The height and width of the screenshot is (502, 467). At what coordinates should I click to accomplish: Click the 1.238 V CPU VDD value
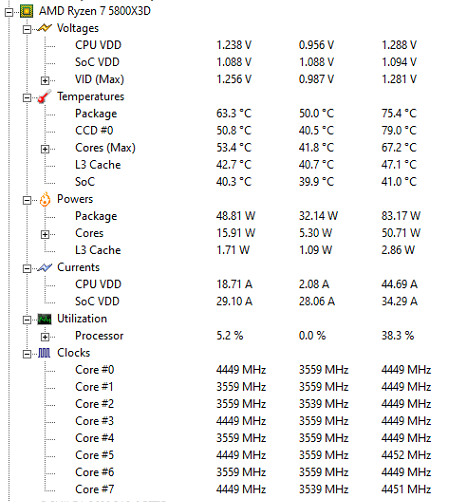pos(234,45)
